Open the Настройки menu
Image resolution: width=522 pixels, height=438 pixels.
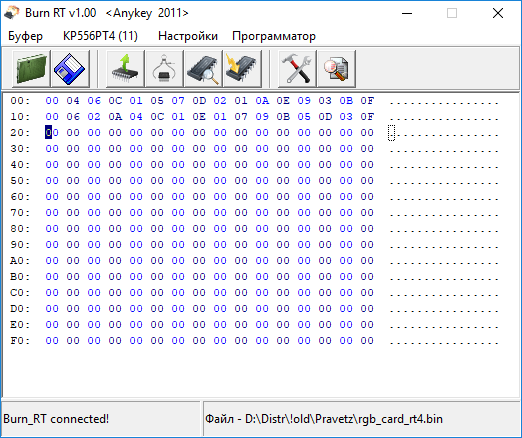(188, 36)
